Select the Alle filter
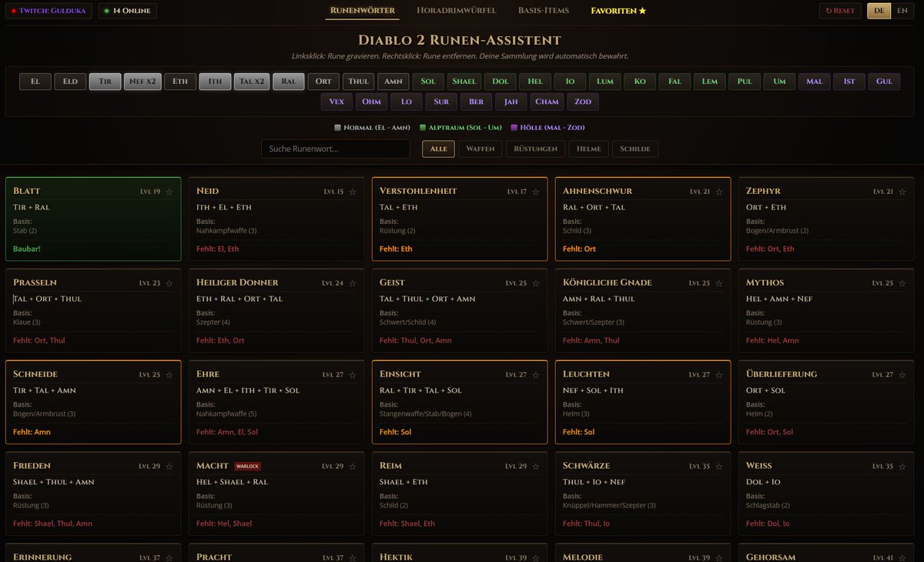Viewport: 924px width, 562px height. [x=438, y=149]
